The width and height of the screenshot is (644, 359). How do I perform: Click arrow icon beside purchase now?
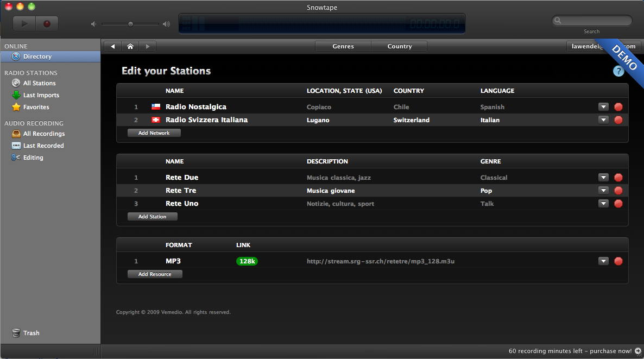click(638, 351)
